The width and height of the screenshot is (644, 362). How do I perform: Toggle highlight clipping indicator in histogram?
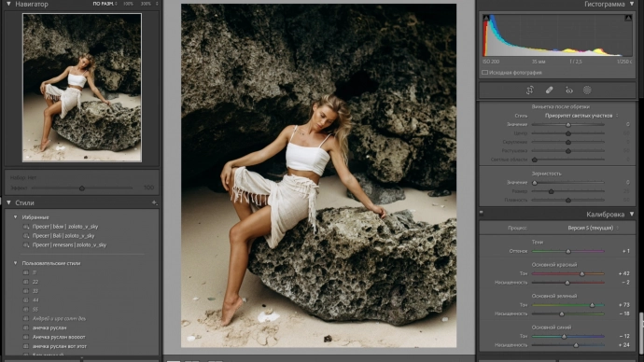point(628,18)
